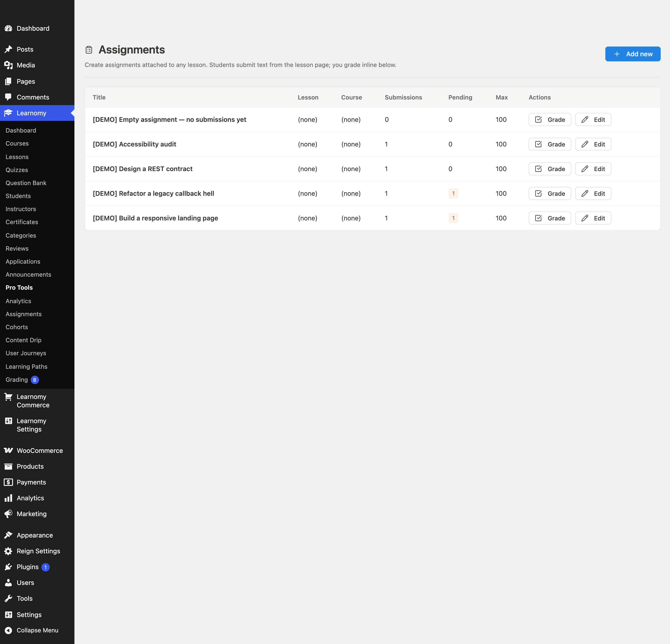Click the Reign Settings gear icon
Viewport: 670px width, 644px height.
click(x=9, y=551)
